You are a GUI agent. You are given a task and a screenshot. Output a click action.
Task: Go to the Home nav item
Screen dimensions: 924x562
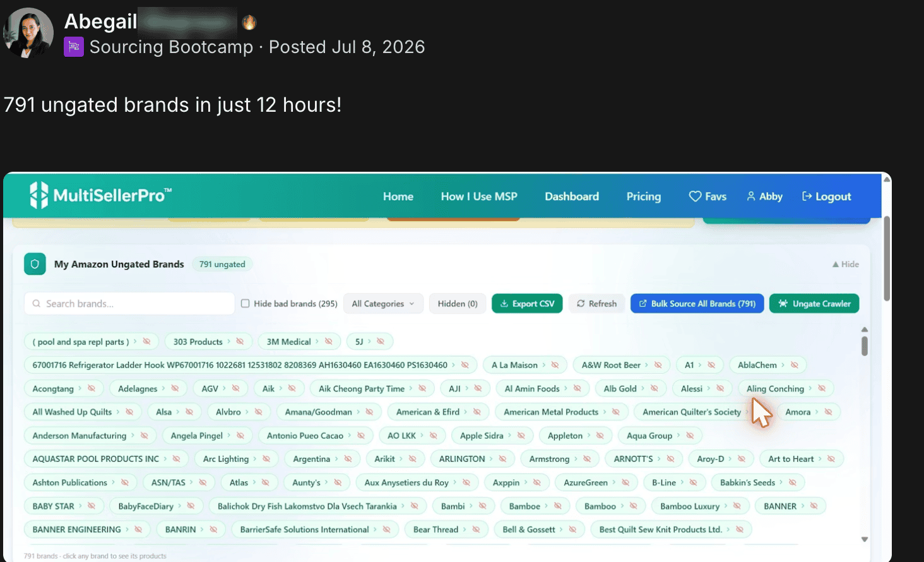point(398,196)
